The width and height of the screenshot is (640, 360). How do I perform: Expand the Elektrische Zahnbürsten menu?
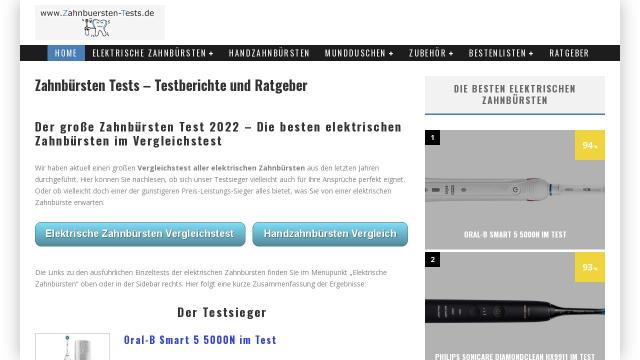click(x=153, y=53)
